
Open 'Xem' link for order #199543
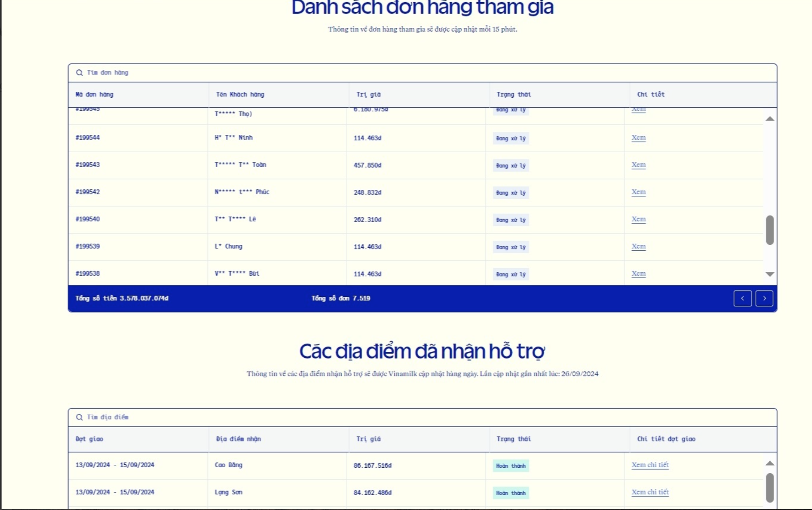(x=638, y=165)
